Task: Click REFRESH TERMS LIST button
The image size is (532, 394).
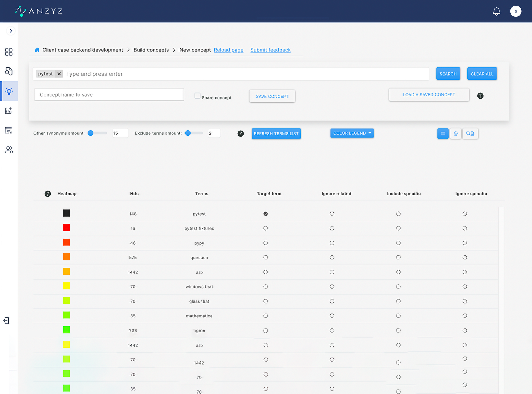Action: (x=276, y=134)
